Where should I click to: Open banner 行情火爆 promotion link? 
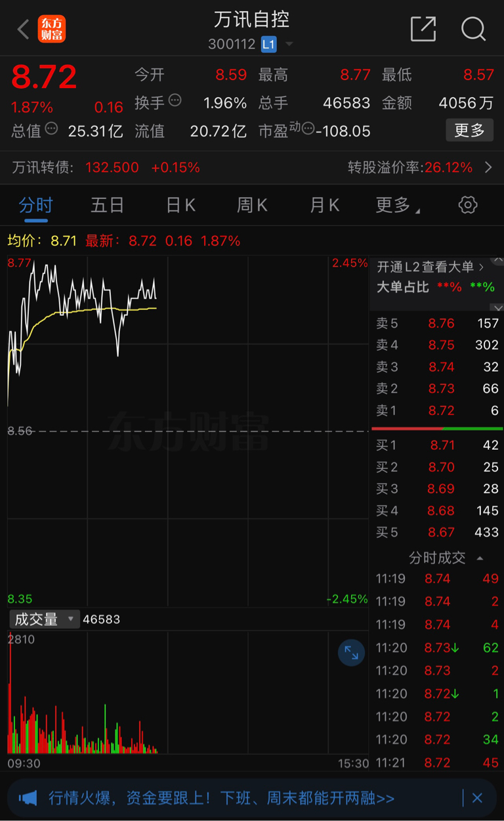(x=222, y=799)
